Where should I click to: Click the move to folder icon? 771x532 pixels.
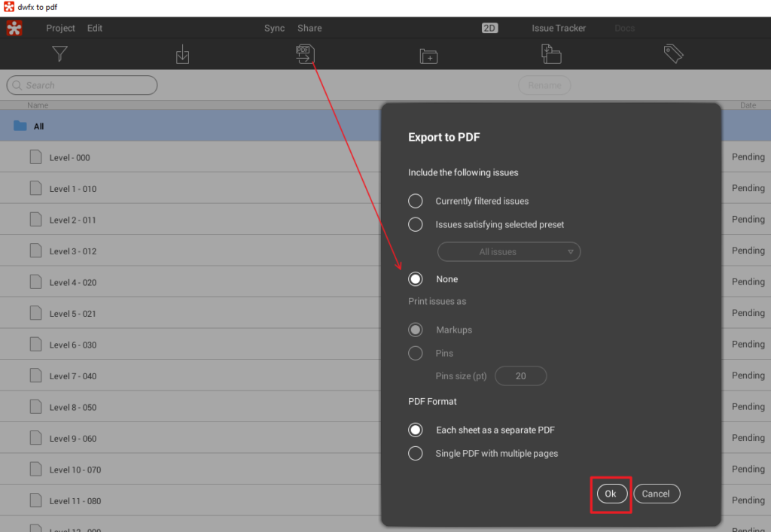tap(550, 54)
